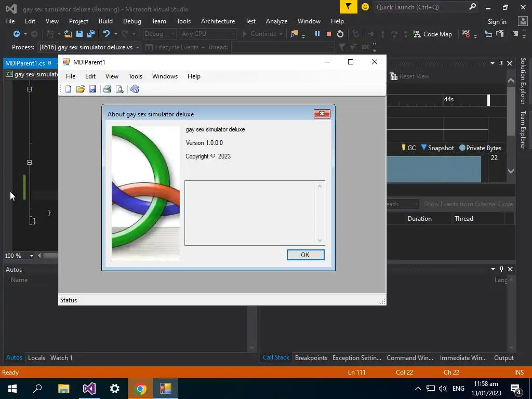Click the yellow notifications flag icon
Image resolution: width=532 pixels, height=399 pixels.
coord(349,7)
